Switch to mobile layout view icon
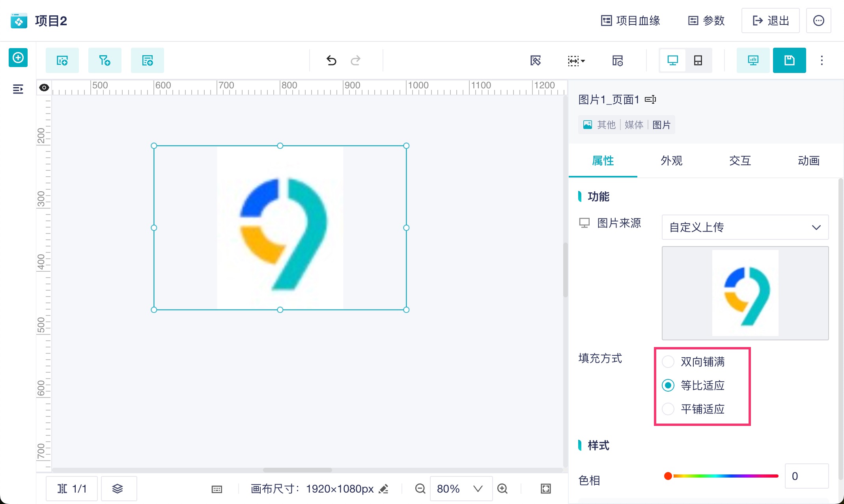 pyautogui.click(x=698, y=60)
